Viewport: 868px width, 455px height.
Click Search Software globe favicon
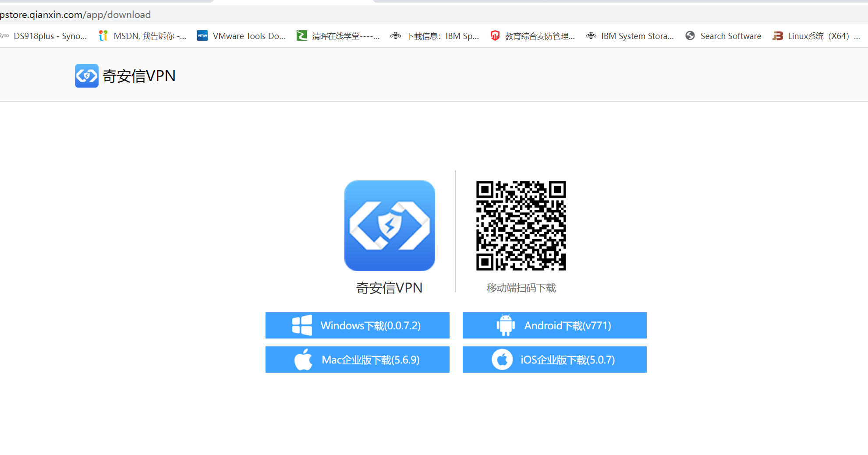click(x=690, y=36)
